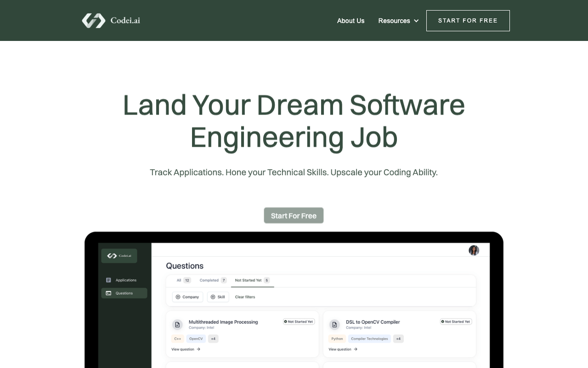The width and height of the screenshot is (588, 368).
Task: Click the Not Started Yet badge on the Multithreaded card
Action: tap(299, 322)
